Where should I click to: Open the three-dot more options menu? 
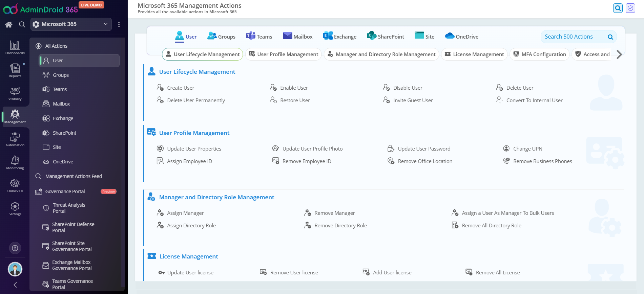pos(119,24)
